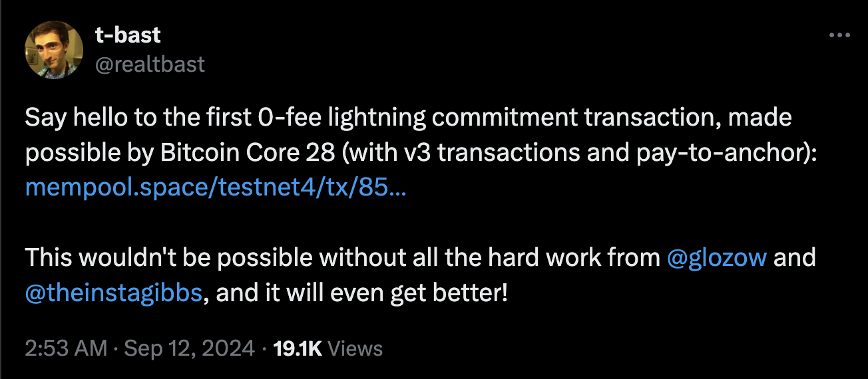
Task: Click the word Views beside 19.1K
Action: click(x=356, y=348)
